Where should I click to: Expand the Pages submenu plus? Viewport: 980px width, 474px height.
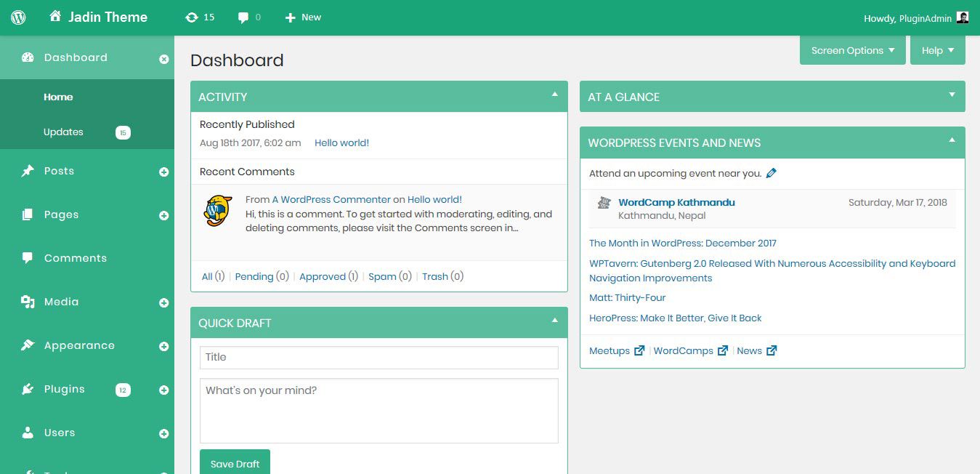coord(164,216)
